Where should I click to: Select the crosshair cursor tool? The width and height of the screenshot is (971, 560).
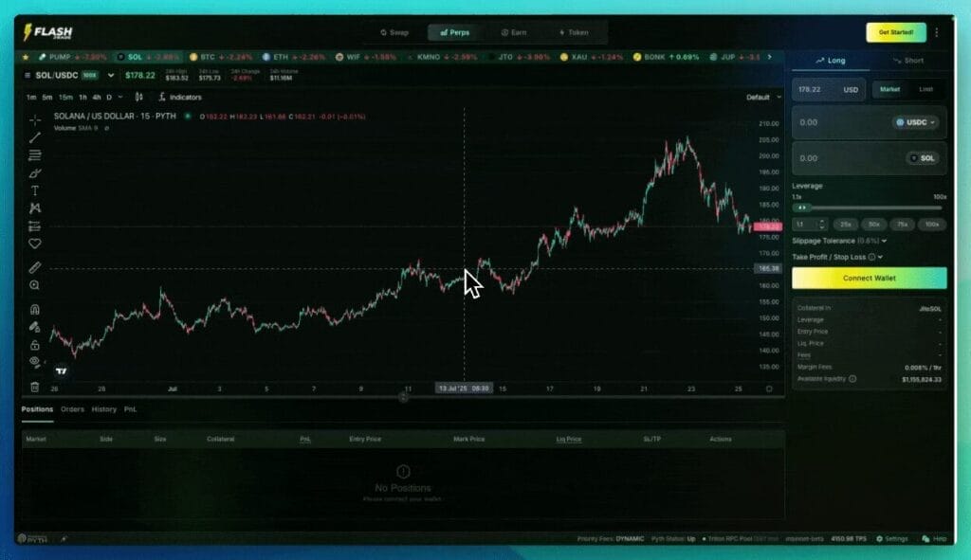coord(35,120)
